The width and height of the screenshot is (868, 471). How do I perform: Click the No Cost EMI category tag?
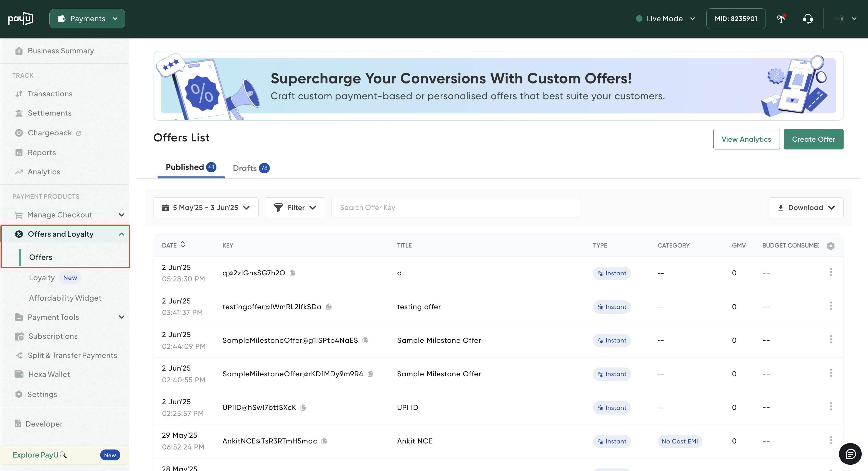coord(680,441)
